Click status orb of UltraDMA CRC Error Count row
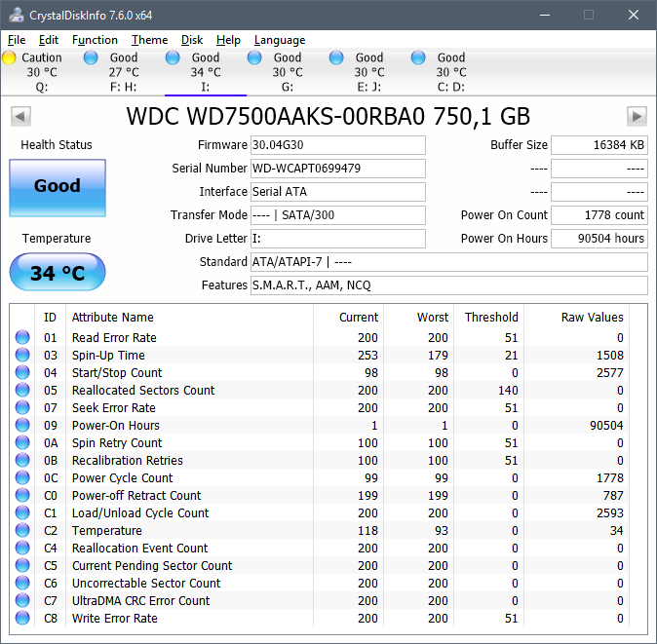The width and height of the screenshot is (657, 644). point(22,601)
